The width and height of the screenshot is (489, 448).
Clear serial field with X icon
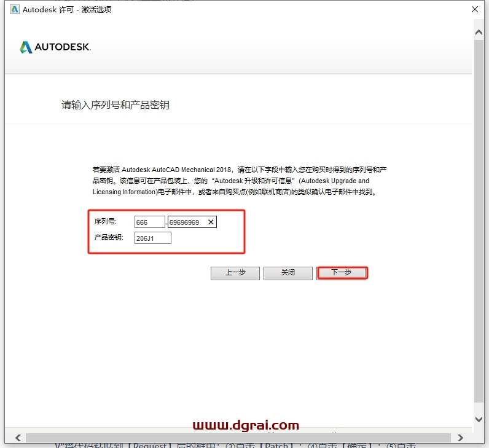tap(211, 222)
